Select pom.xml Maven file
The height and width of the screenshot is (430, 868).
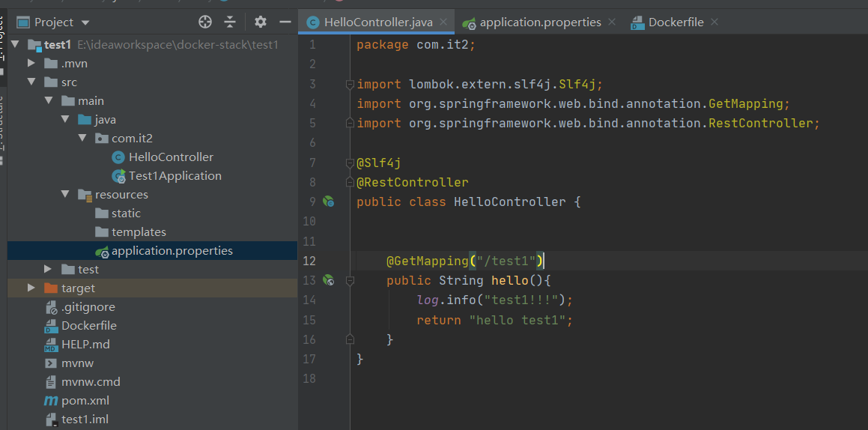[85, 401]
